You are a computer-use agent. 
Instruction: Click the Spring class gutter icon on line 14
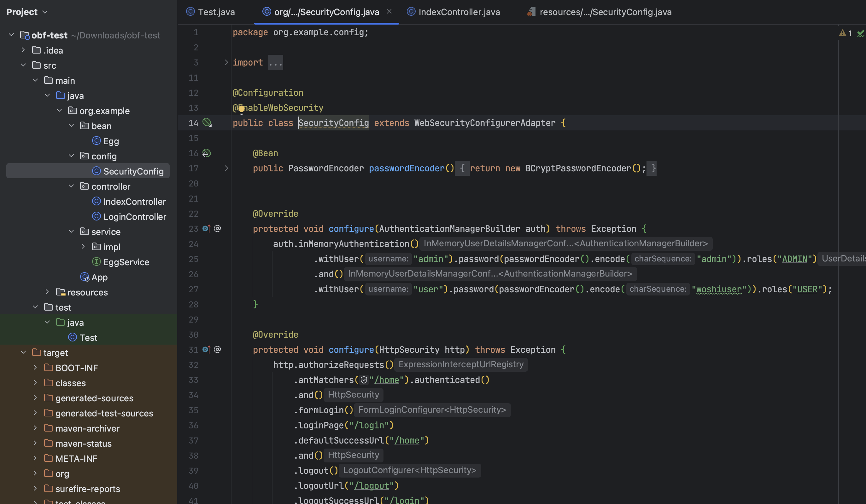click(207, 123)
